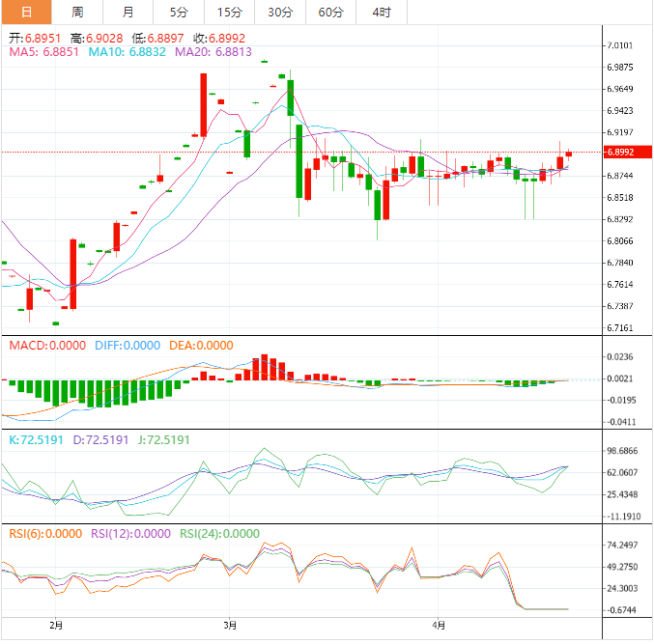Click the 开:6.8951 open price text
Viewport: 654px width, 644px height.
tap(35, 39)
